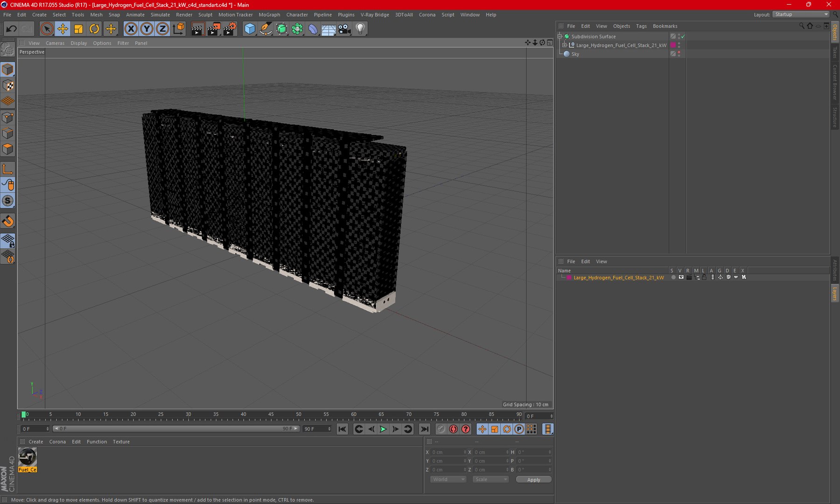840x504 pixels.
Task: Collapse the Subdivision Surface tree item
Action: (x=560, y=36)
